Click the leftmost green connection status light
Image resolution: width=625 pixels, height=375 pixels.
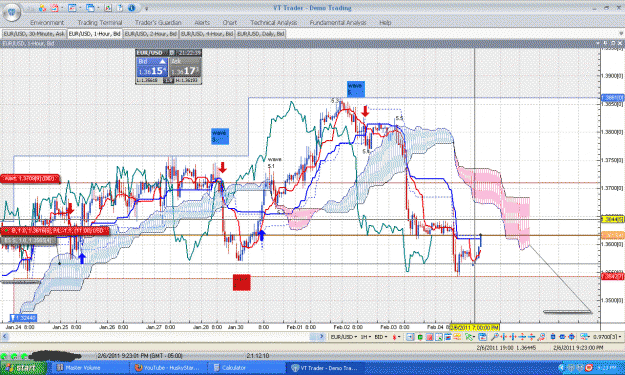[4, 356]
